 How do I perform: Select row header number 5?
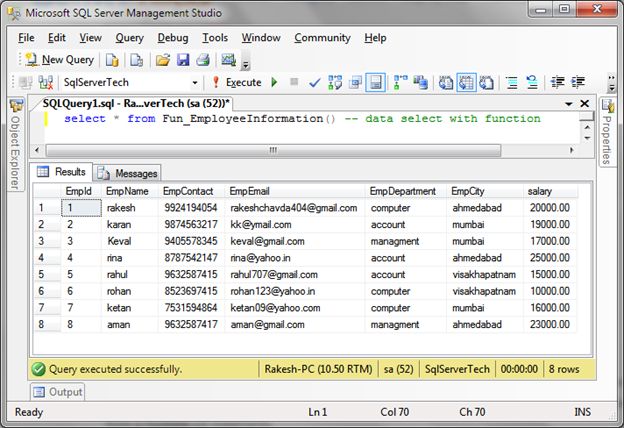[47, 274]
